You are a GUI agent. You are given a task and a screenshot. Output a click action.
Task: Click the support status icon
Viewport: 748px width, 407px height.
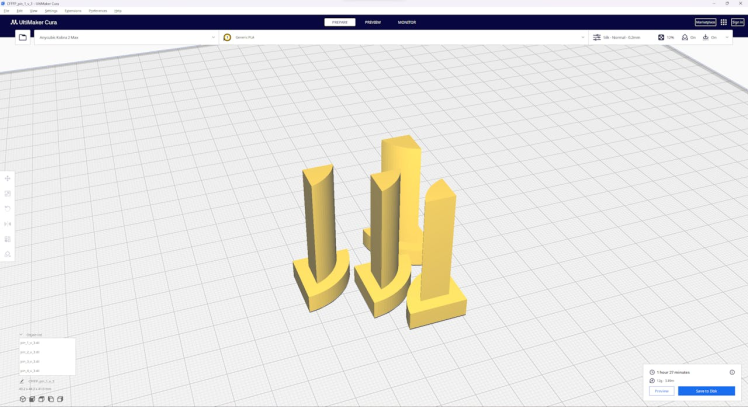click(x=685, y=37)
